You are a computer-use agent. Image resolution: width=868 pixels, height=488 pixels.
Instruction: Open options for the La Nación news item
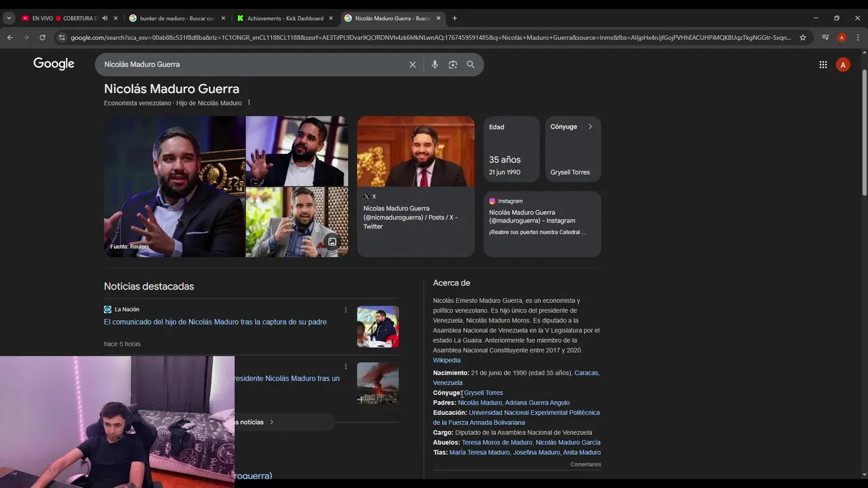click(x=346, y=310)
